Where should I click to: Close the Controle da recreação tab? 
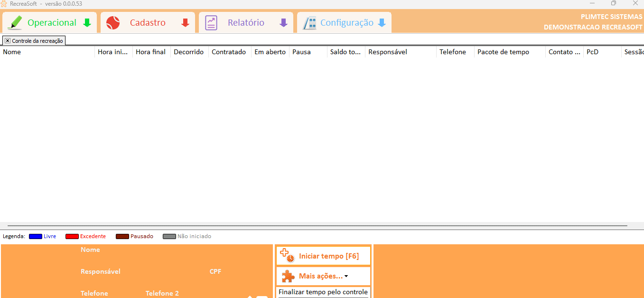(x=8, y=41)
